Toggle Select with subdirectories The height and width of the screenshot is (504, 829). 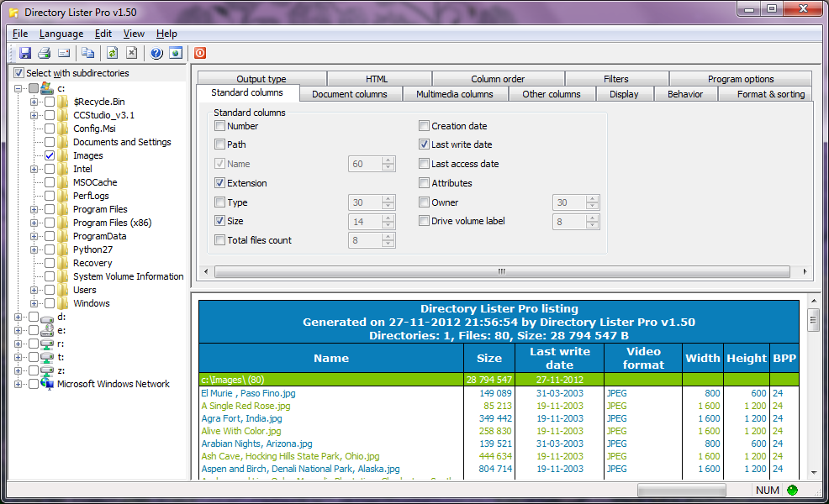point(18,72)
